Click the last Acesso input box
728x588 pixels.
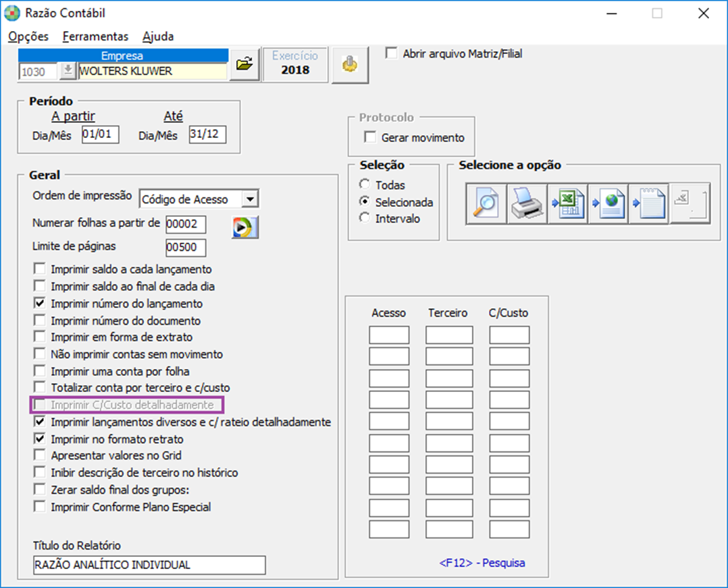pyautogui.click(x=389, y=529)
